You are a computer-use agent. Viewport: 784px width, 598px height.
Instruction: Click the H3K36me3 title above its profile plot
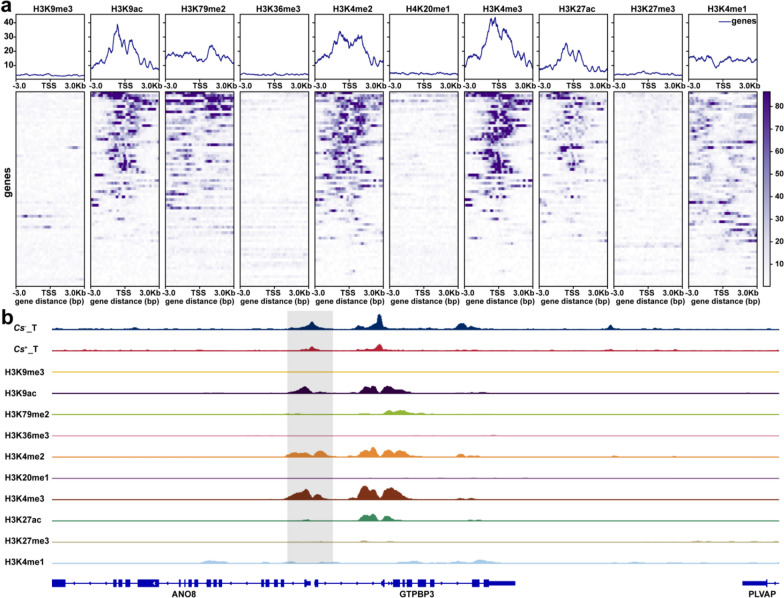[x=278, y=9]
